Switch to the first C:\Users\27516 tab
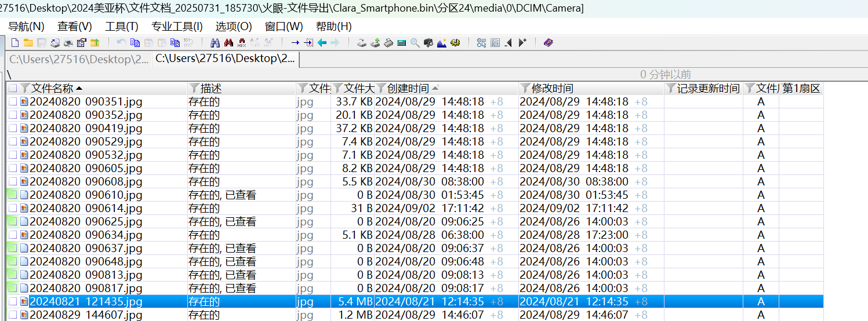Viewport: 868px width, 321px height. pyautogui.click(x=79, y=59)
